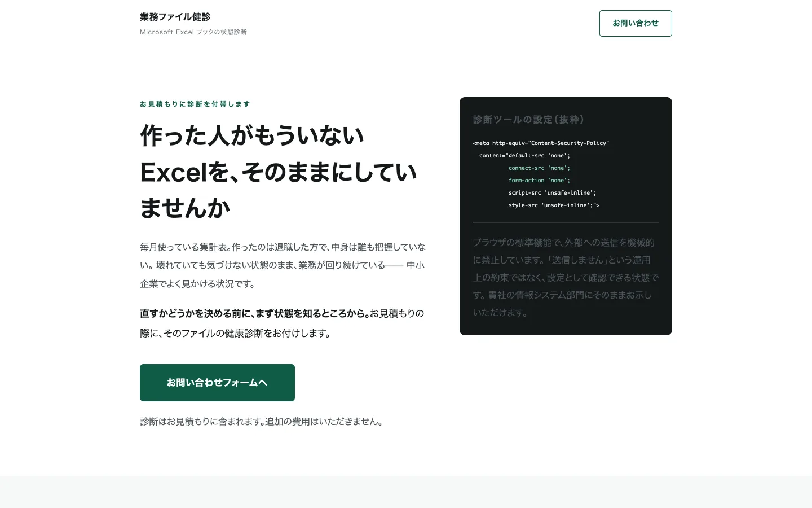This screenshot has height=508, width=812.
Task: Click the code line script-src 'unsafe-inline';
Action: 552,192
